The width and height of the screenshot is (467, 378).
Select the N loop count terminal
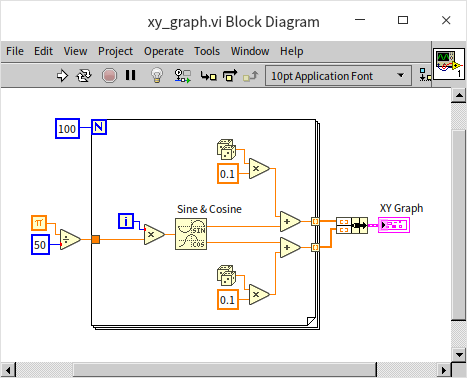click(x=99, y=127)
